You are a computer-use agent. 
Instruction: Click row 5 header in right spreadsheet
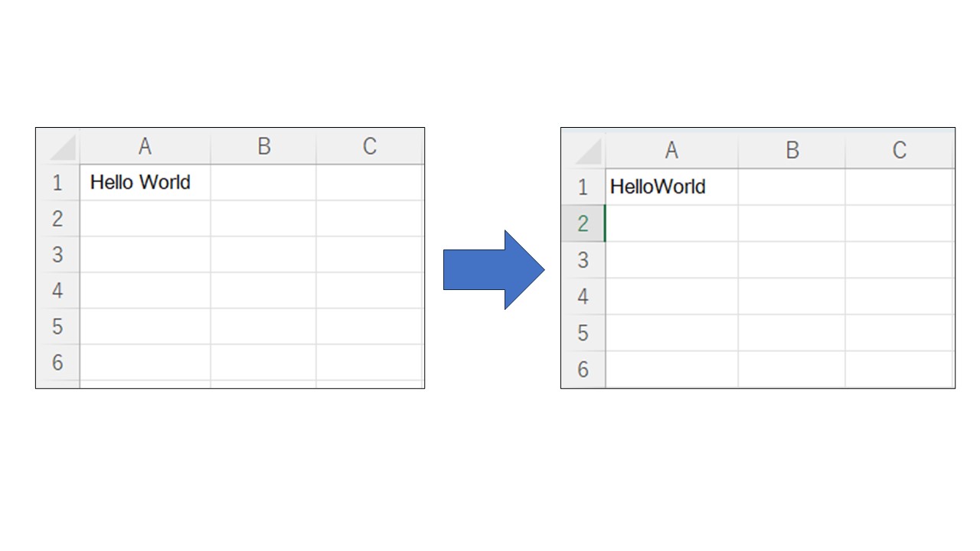(583, 333)
